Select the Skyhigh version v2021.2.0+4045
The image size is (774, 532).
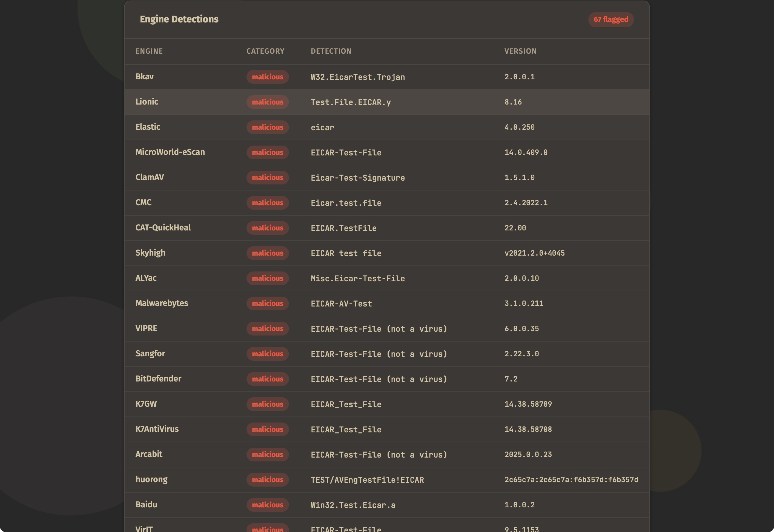[534, 253]
